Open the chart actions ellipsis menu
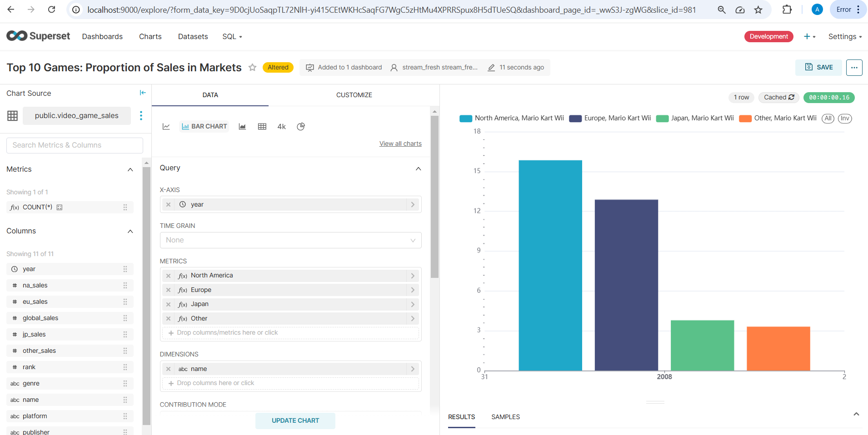This screenshot has width=868, height=435. [854, 67]
